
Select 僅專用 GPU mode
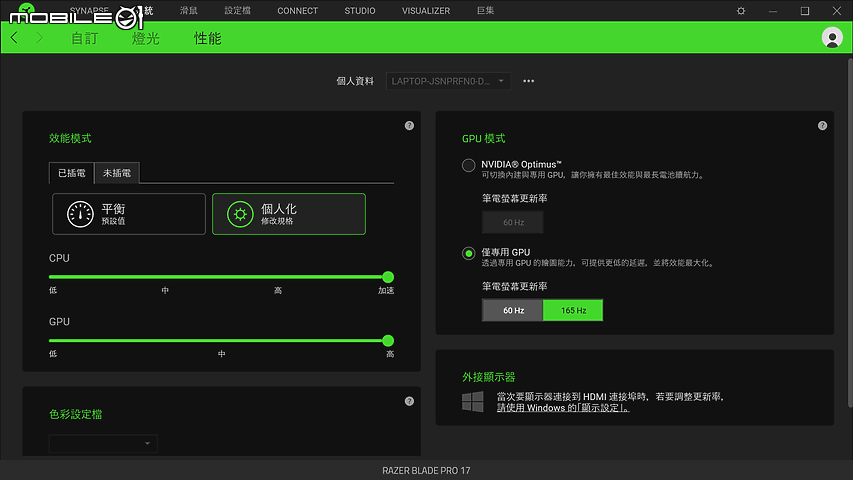[468, 253]
